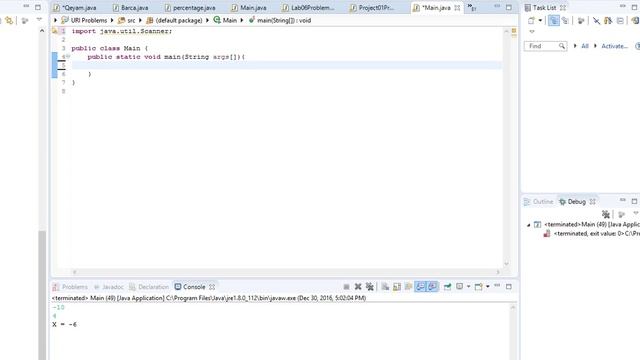The image size is (640, 360).
Task: Click Display Selected Console icon
Action: [x=460, y=287]
